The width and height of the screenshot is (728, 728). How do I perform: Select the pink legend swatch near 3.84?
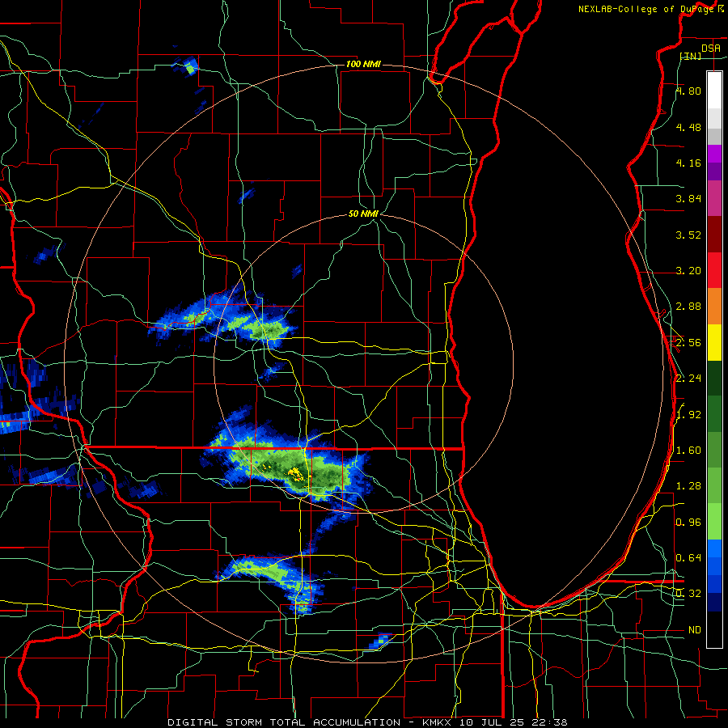[x=714, y=198]
